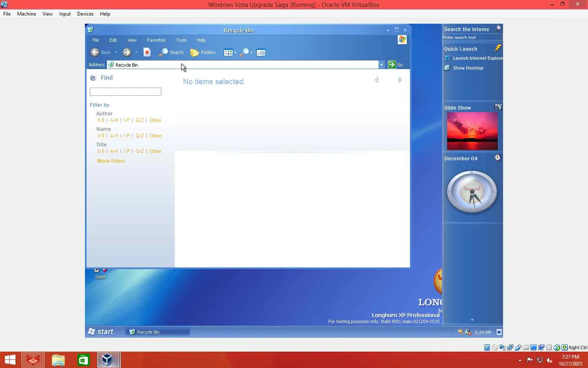Click the Recycle Bin window title icon
The image size is (588, 368).
click(x=90, y=30)
